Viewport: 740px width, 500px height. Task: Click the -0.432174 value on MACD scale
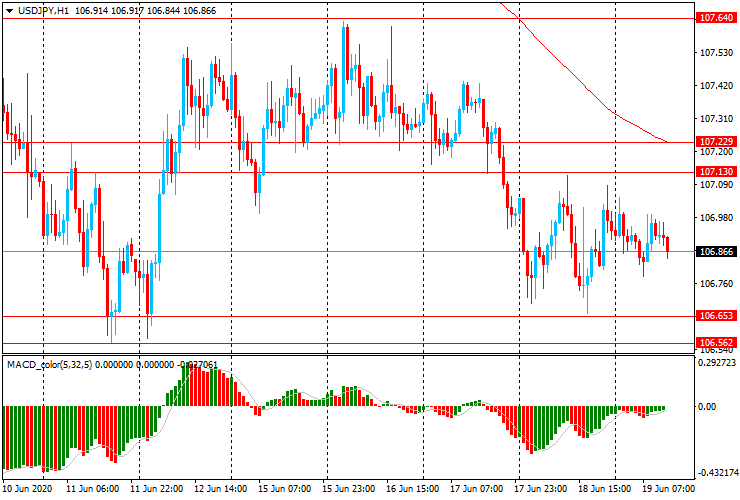[x=717, y=472]
